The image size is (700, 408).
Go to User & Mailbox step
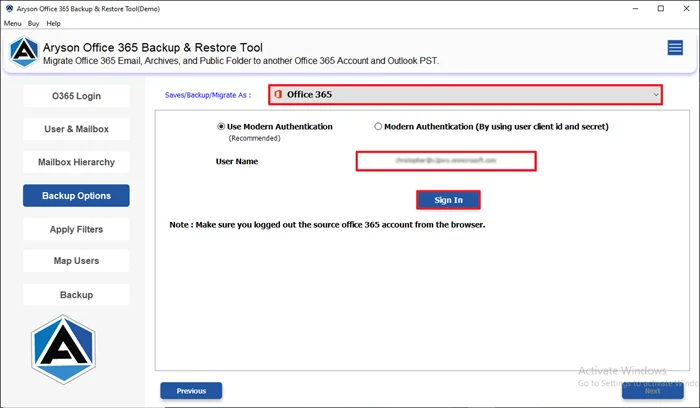76,129
